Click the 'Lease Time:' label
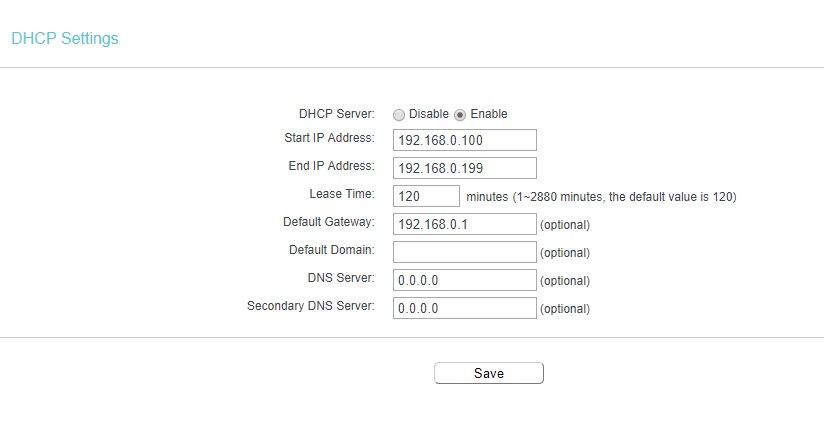Viewport: 824px width, 444px height. coord(342,194)
